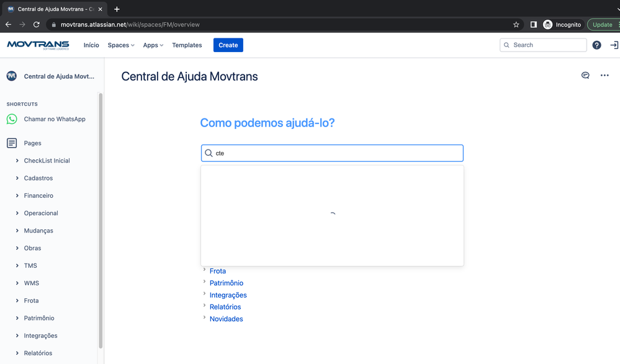Expand WMS chevron in sidebar
620x364 pixels.
click(17, 283)
